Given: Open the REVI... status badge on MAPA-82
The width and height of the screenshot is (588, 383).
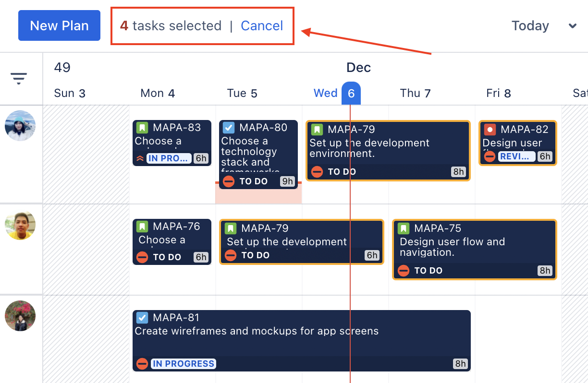Looking at the screenshot, I should (x=517, y=156).
